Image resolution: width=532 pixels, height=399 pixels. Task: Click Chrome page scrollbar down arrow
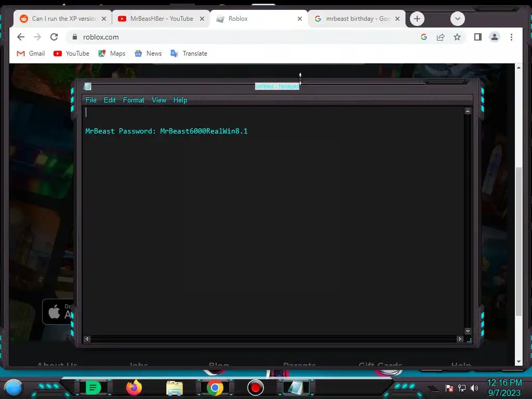518,362
